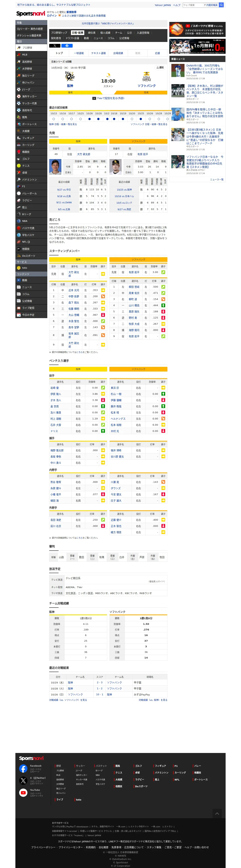This screenshot has width=241, height=868.
Task: Open フィギュア skate sidebar icon
Action: [19, 138]
